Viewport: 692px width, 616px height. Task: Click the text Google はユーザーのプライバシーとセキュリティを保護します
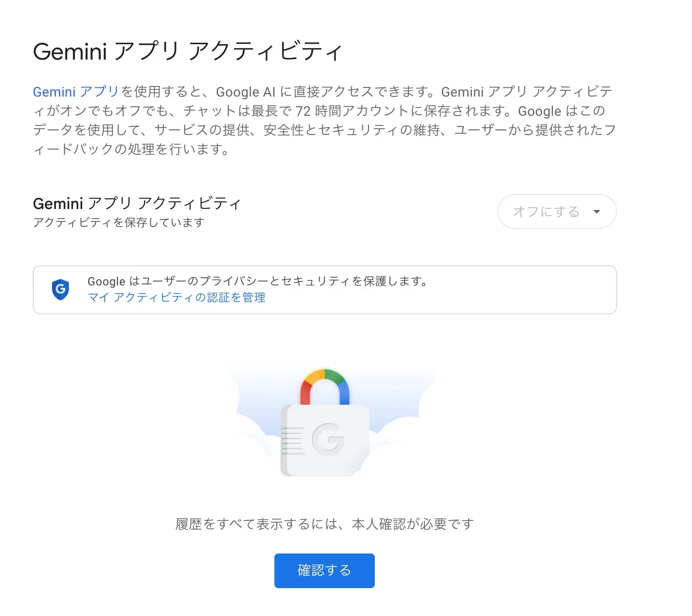click(258, 281)
